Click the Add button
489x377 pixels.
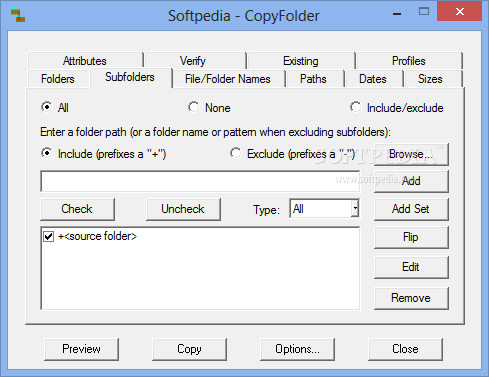click(x=411, y=181)
